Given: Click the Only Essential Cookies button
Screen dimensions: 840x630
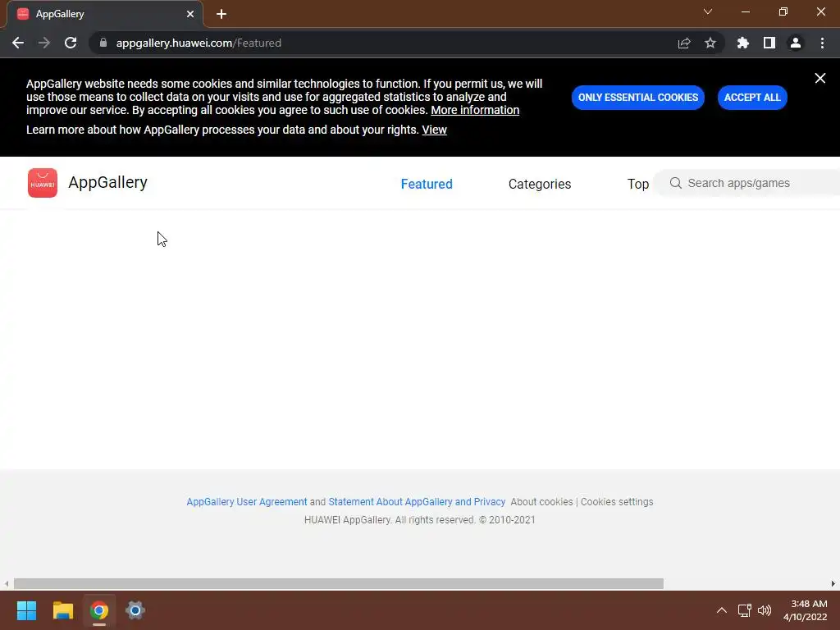Looking at the screenshot, I should (x=637, y=98).
